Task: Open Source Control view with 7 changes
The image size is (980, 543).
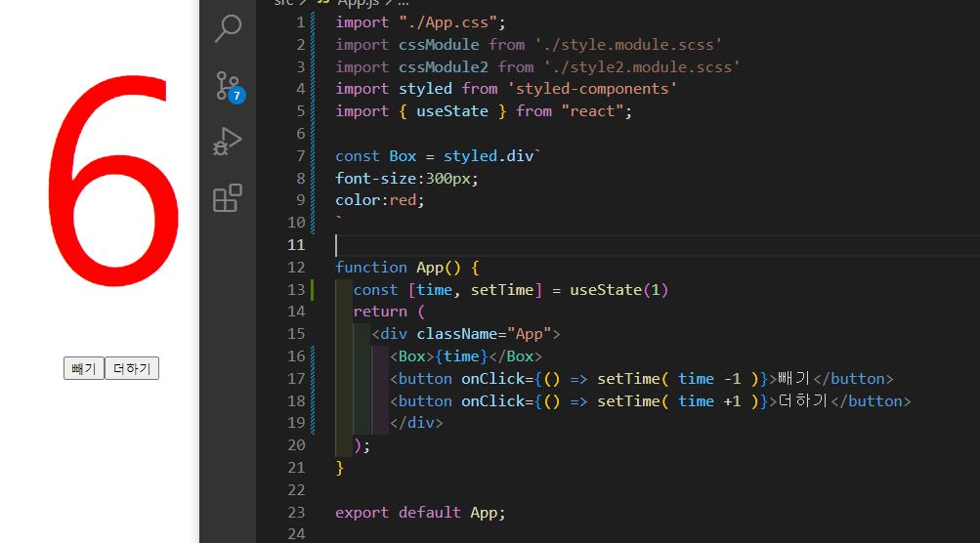Action: (x=229, y=86)
